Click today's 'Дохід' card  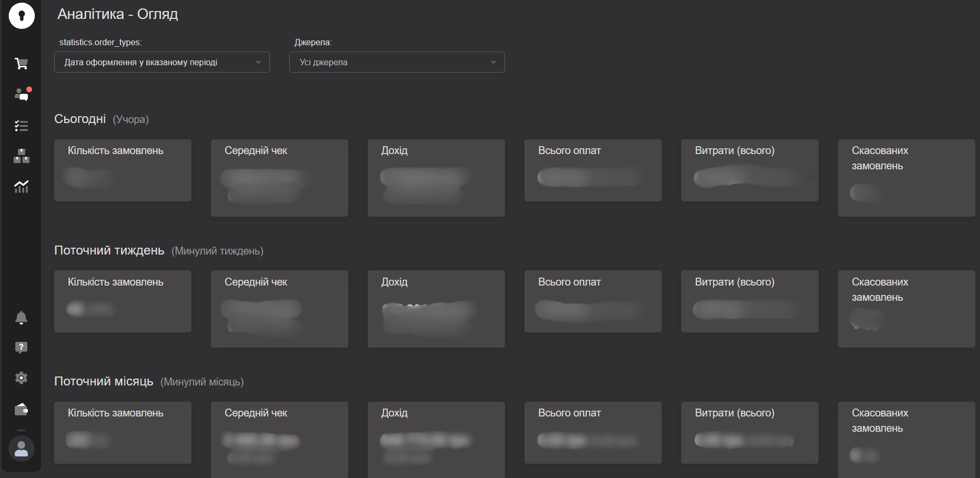(x=436, y=178)
